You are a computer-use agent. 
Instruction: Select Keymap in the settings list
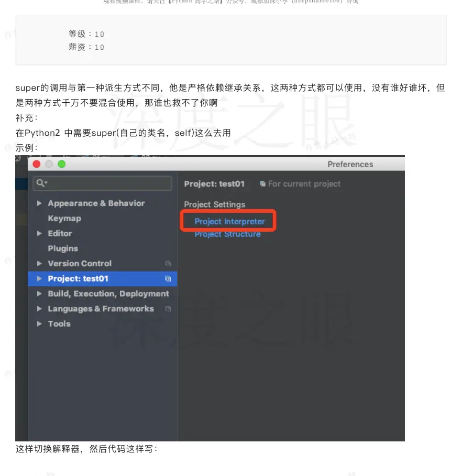pos(64,219)
